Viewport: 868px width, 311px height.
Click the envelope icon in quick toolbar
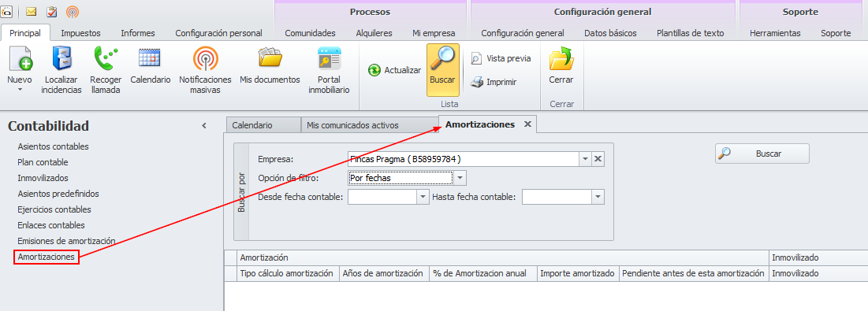coord(32,11)
